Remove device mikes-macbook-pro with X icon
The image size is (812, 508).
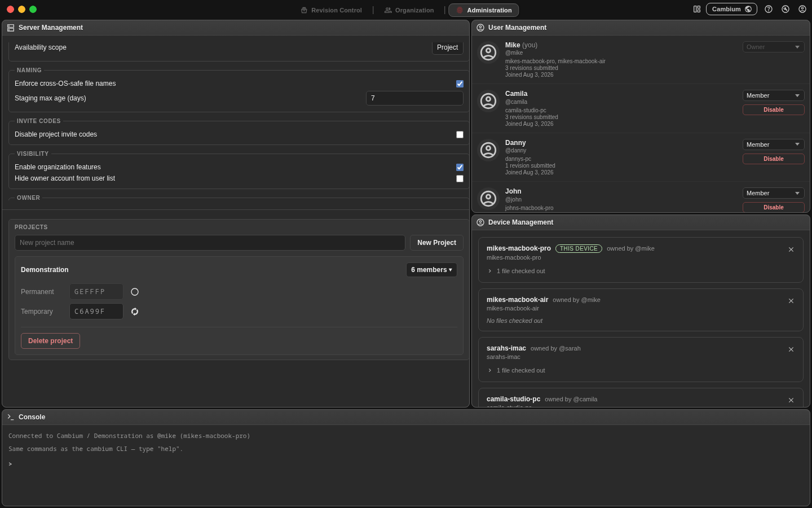(791, 249)
